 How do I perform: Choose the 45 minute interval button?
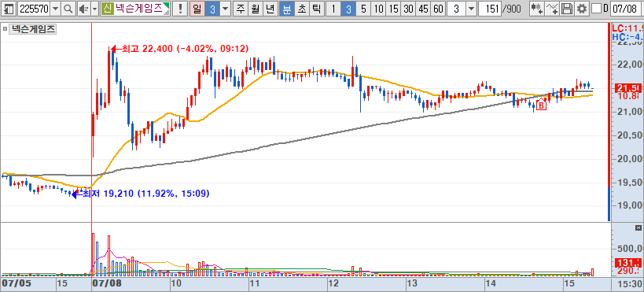[x=424, y=8]
